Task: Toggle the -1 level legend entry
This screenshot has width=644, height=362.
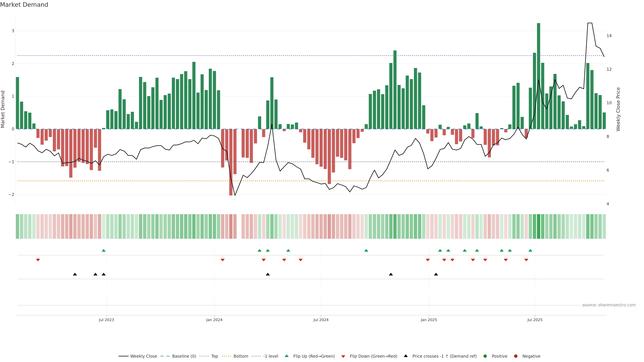Action: pyautogui.click(x=271, y=356)
